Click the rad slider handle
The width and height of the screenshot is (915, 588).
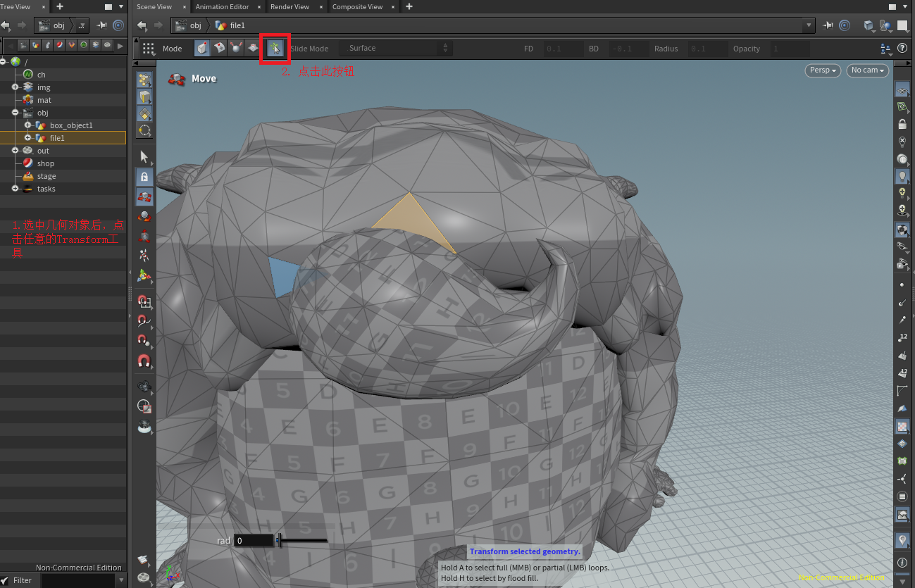[x=280, y=540]
